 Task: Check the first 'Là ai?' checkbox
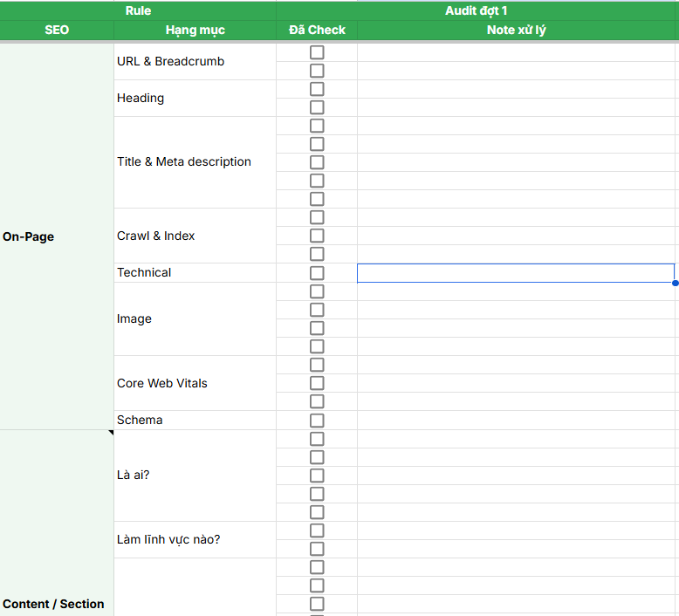coord(317,439)
